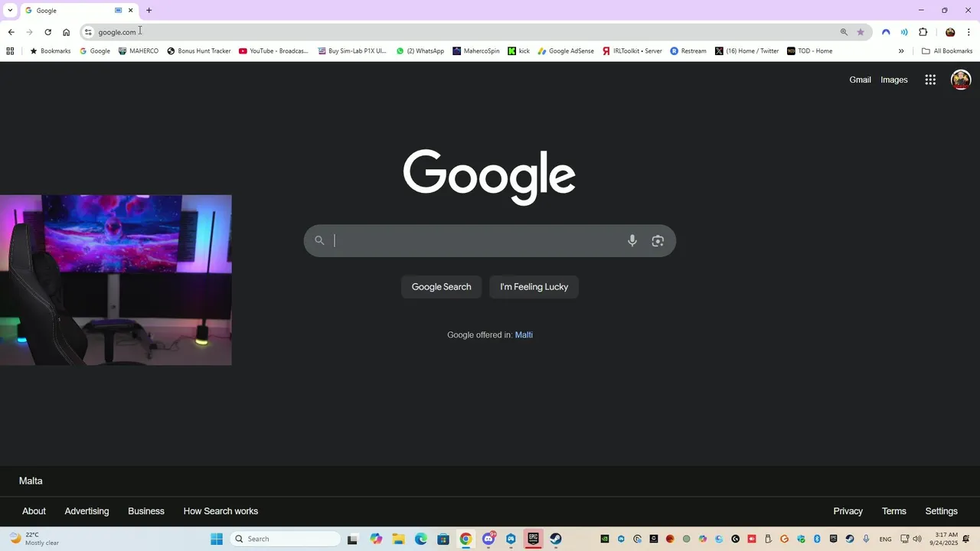Viewport: 980px width, 551px height.
Task: Open the kick bookmark
Action: (x=519, y=51)
